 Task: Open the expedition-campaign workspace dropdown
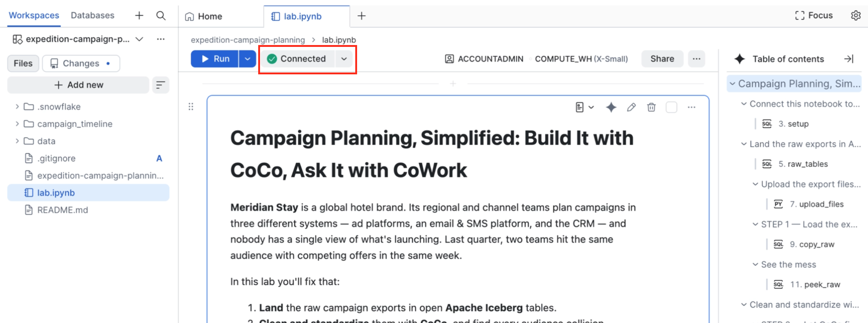point(140,39)
